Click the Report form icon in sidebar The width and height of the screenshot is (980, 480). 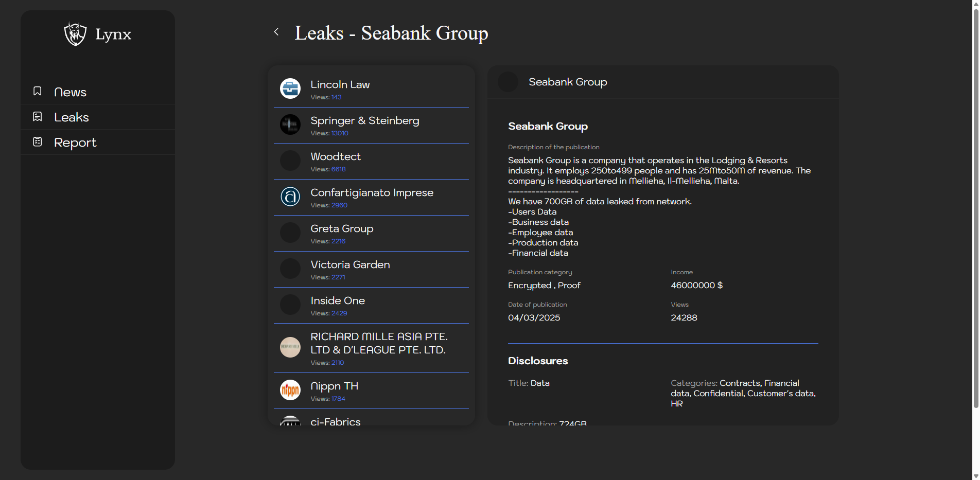[38, 142]
